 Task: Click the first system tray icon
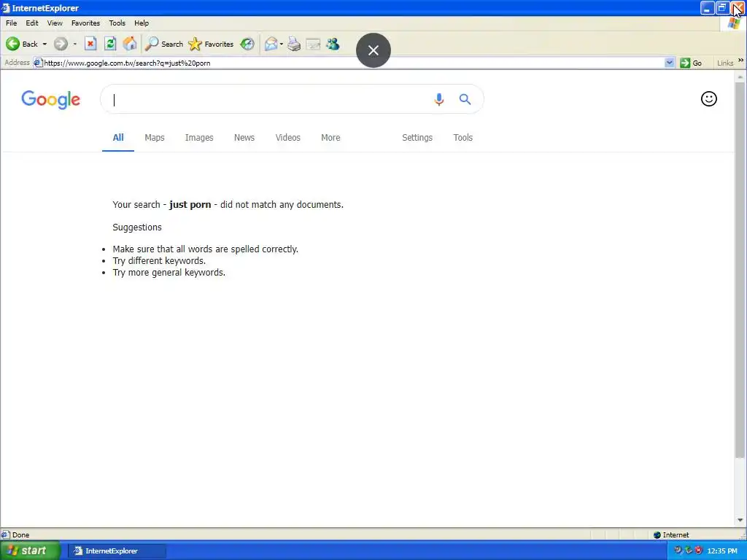[678, 551]
